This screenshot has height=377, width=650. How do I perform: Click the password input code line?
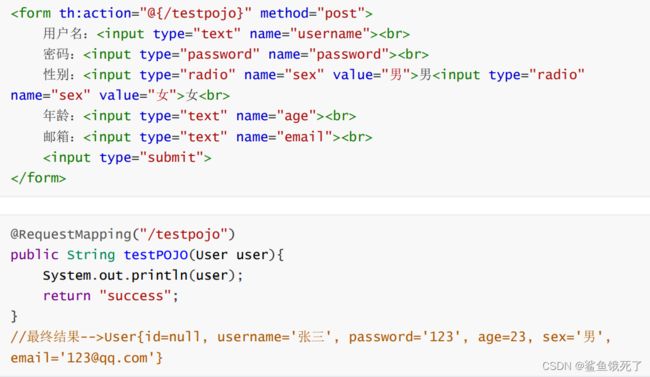236,54
